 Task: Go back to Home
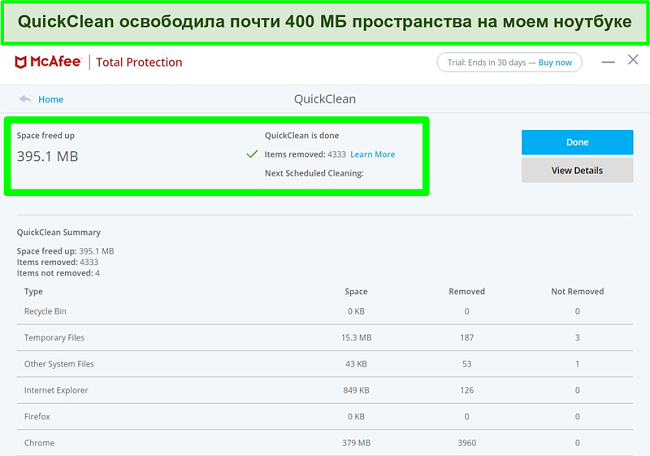(51, 99)
